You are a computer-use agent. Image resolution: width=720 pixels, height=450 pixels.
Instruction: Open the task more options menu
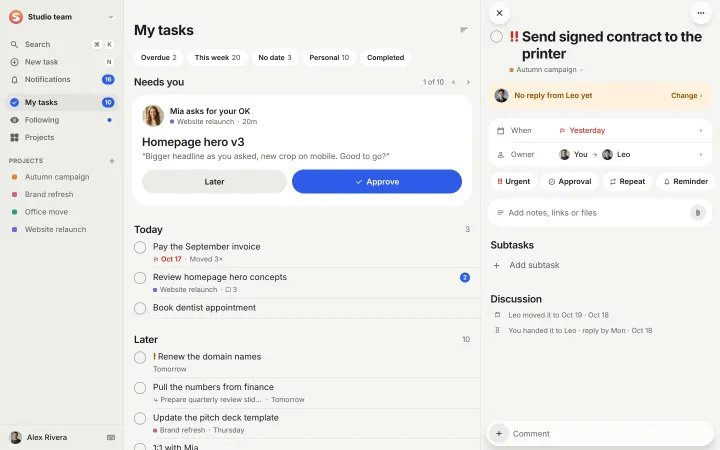[701, 13]
